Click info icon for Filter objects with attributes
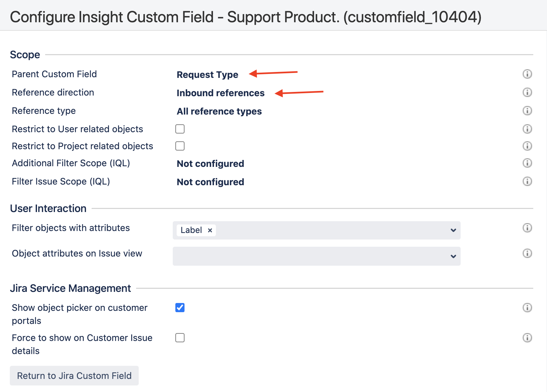Viewport: 547px width, 392px height. pyautogui.click(x=527, y=228)
